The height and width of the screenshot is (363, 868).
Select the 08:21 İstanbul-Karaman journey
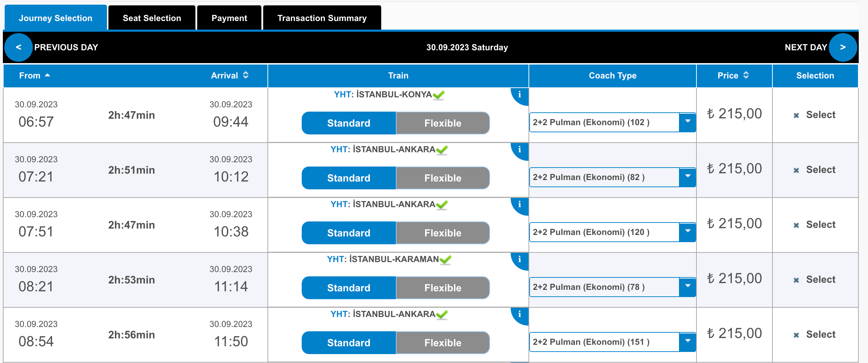tap(815, 280)
